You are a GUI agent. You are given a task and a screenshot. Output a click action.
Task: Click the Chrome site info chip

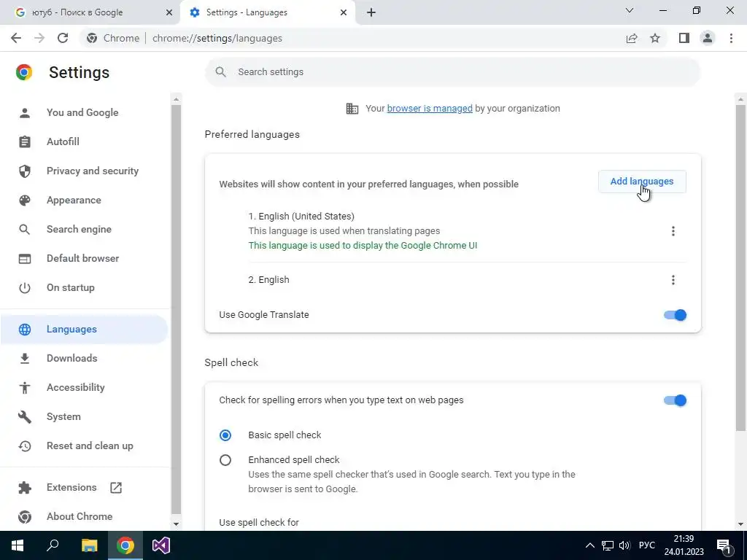tap(113, 38)
